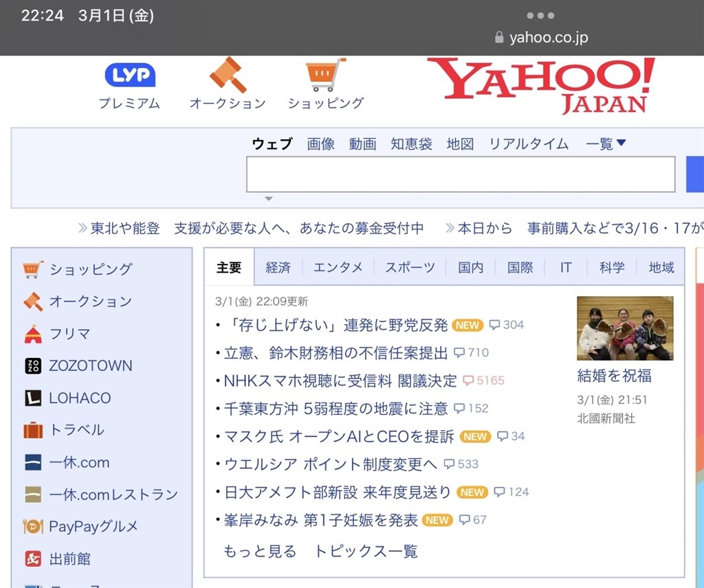Open the auction hammer icon at top
704x588 pixels.
tap(228, 74)
